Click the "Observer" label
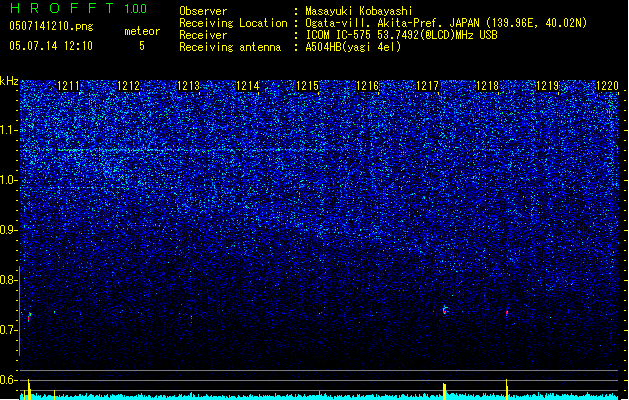This screenshot has width=629, height=400. (203, 11)
